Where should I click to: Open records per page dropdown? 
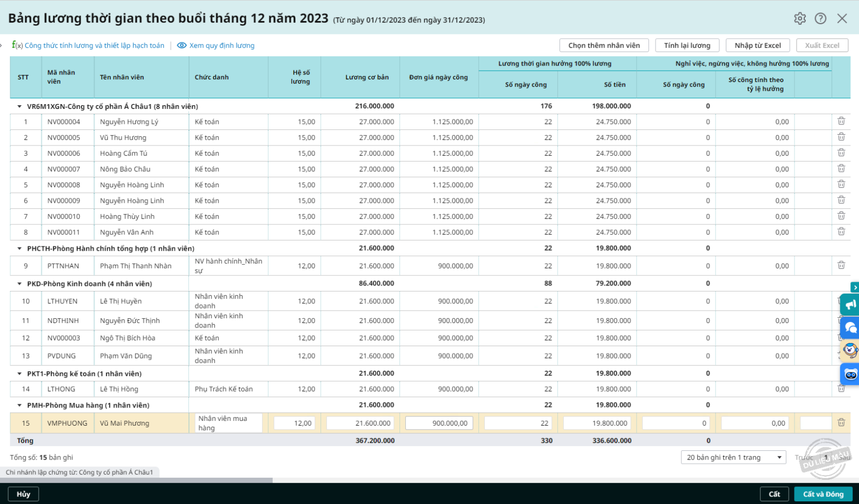click(733, 457)
